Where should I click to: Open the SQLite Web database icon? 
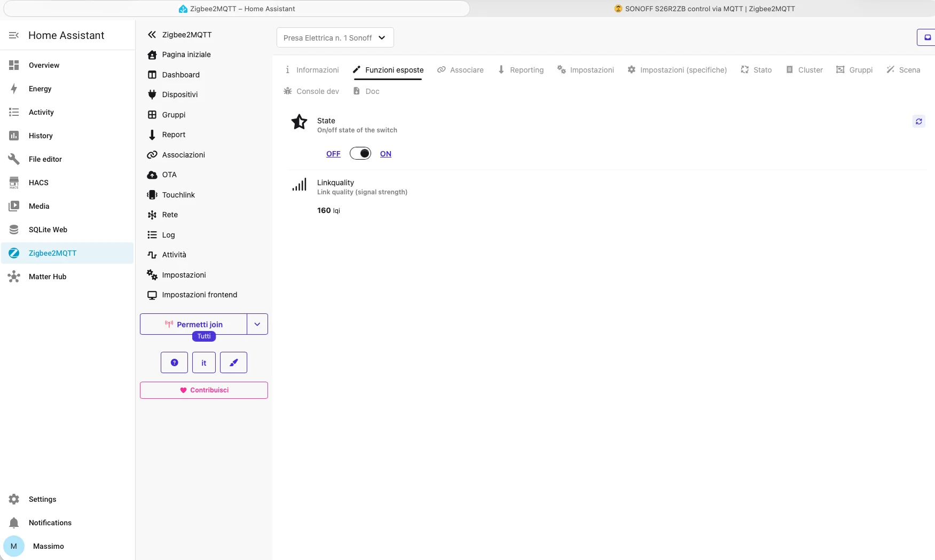[x=14, y=230]
